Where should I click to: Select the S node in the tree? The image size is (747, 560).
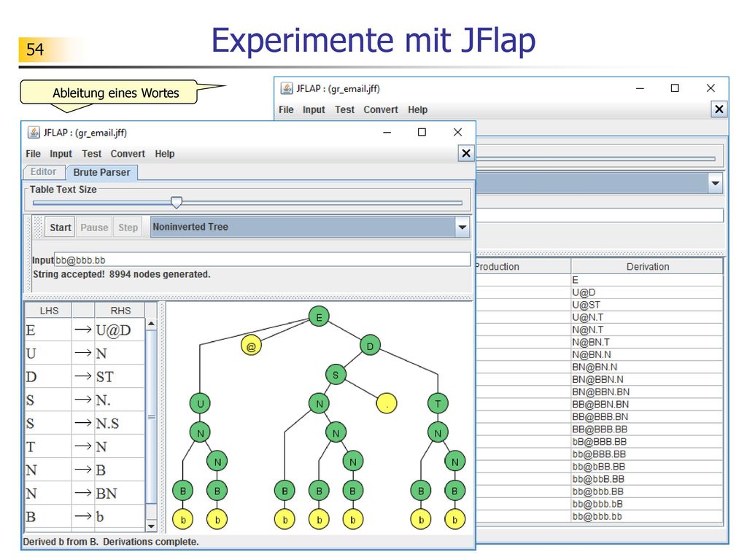click(336, 375)
